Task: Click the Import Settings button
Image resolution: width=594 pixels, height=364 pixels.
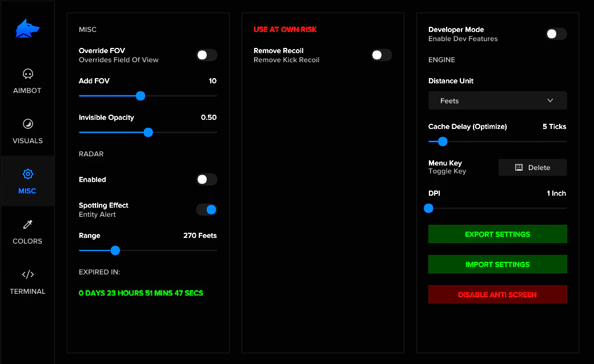Action: coord(497,265)
